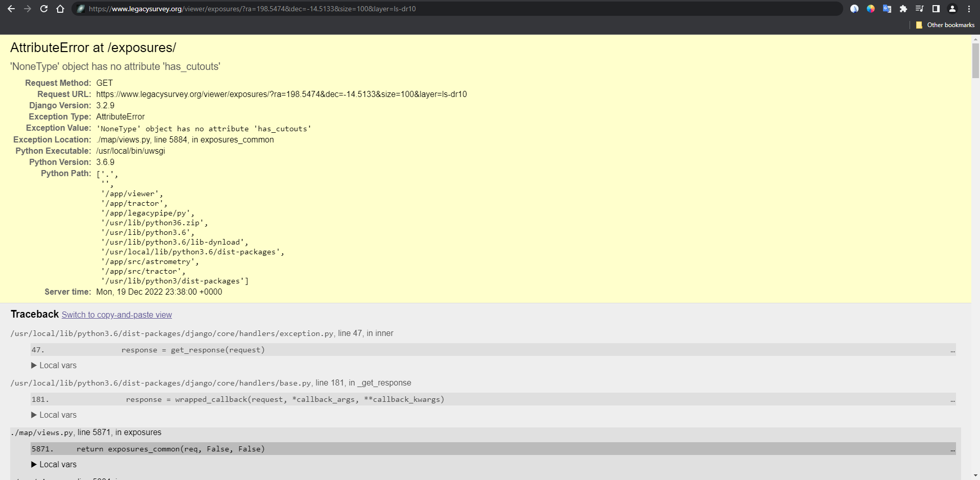Open the user profile avatar
980x480 pixels.
[952, 9]
